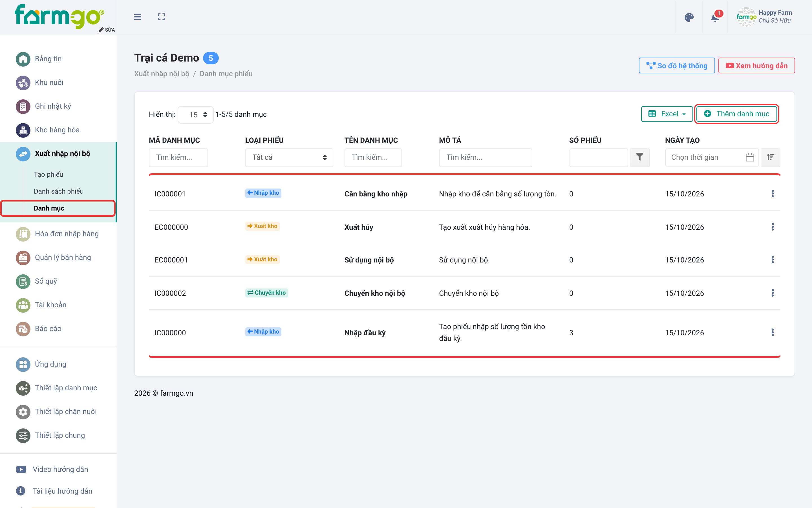Open row actions for Sử dụng nội bộ
The width and height of the screenshot is (812, 508).
(x=773, y=259)
